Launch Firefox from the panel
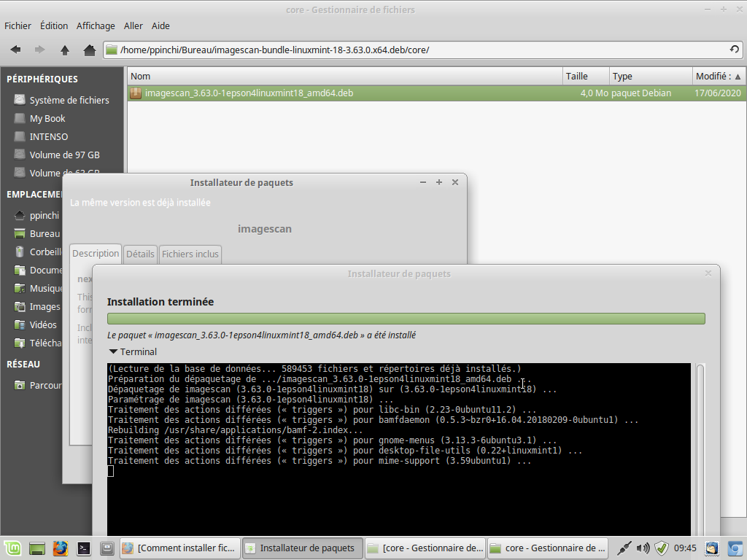This screenshot has height=560, width=747. pos(60,548)
